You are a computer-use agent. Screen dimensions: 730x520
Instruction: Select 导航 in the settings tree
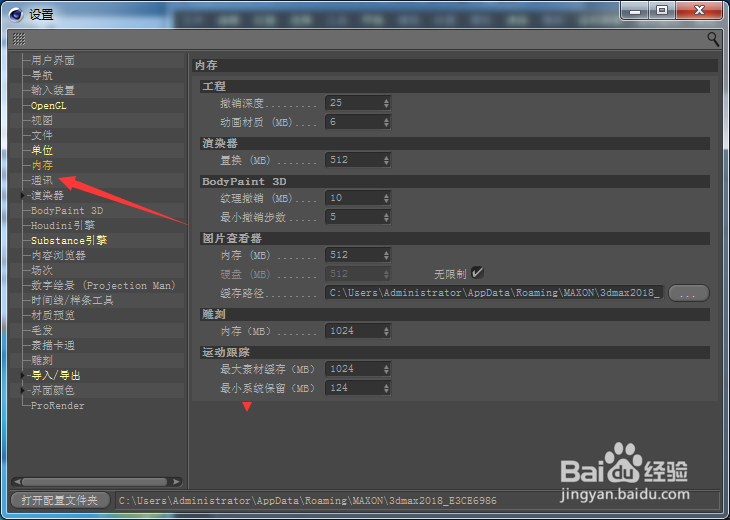tap(42, 75)
